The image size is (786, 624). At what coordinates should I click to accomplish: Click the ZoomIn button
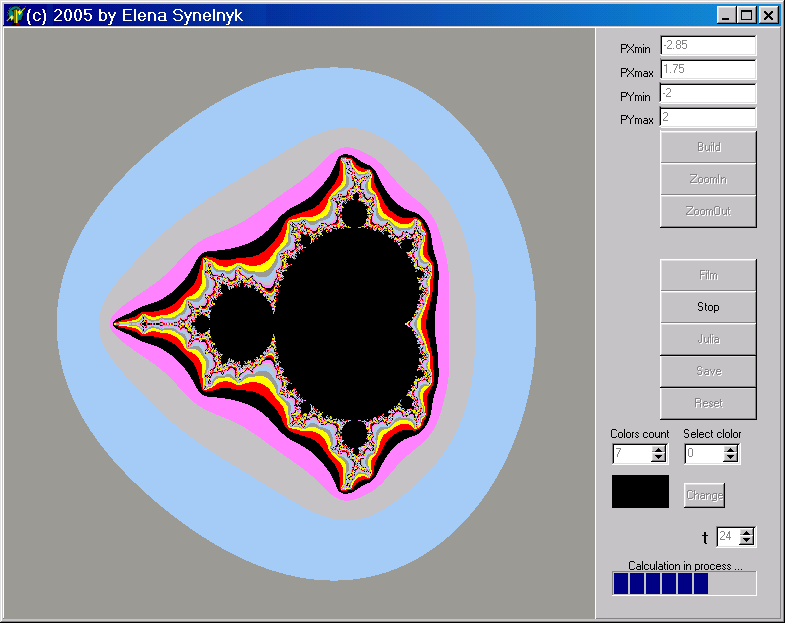(708, 179)
